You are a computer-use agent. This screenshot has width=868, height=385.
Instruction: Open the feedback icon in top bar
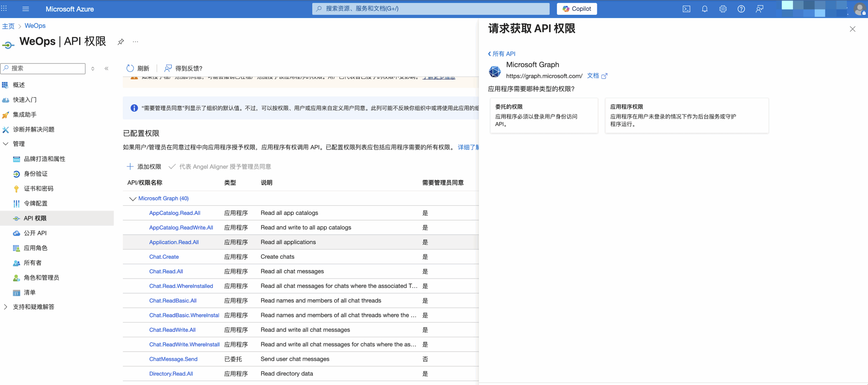click(759, 9)
